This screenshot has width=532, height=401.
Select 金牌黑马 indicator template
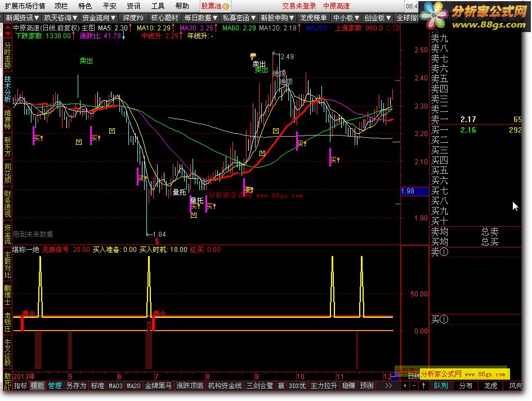pos(158,386)
